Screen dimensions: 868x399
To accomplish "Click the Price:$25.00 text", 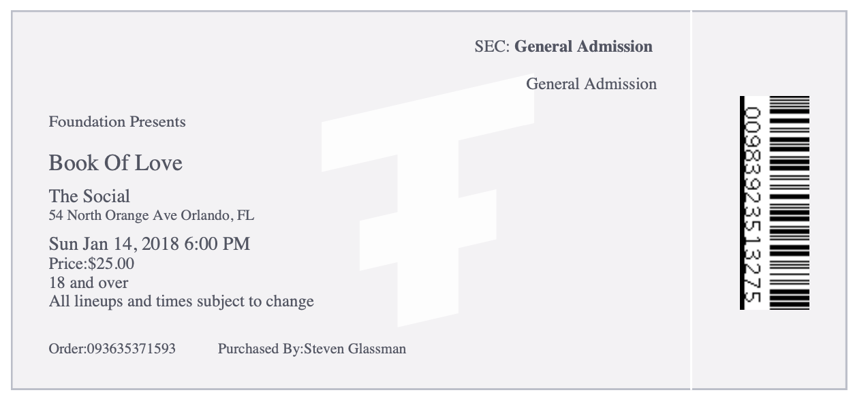I will (92, 263).
